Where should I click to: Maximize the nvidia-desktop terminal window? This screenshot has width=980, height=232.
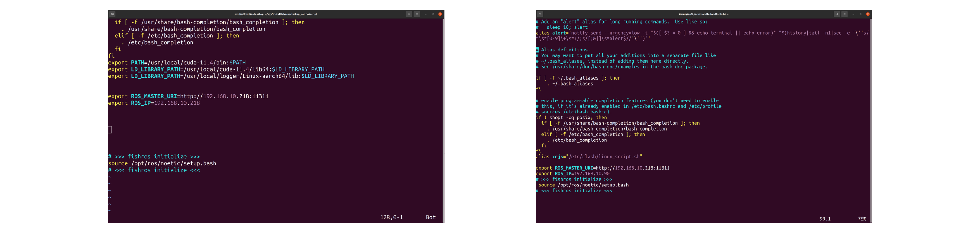click(x=432, y=14)
